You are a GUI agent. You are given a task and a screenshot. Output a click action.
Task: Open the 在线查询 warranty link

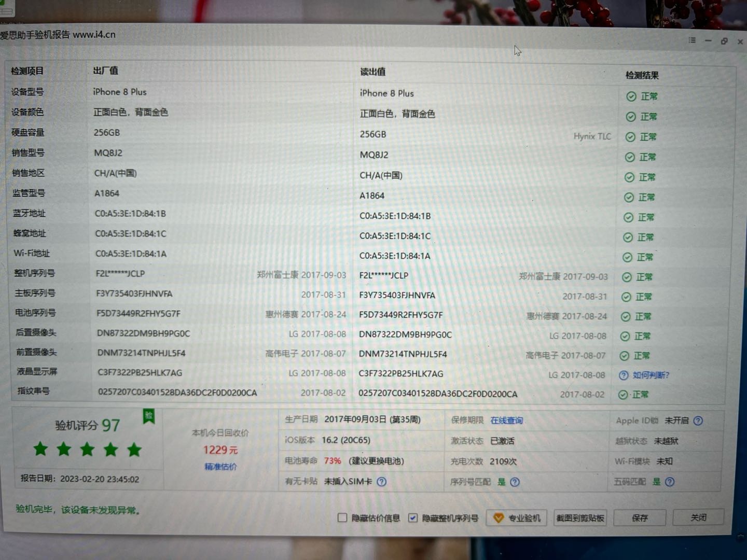(507, 421)
